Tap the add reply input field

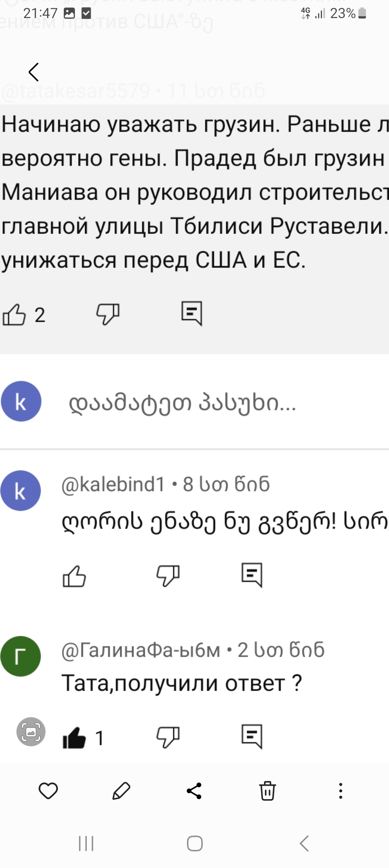click(182, 403)
